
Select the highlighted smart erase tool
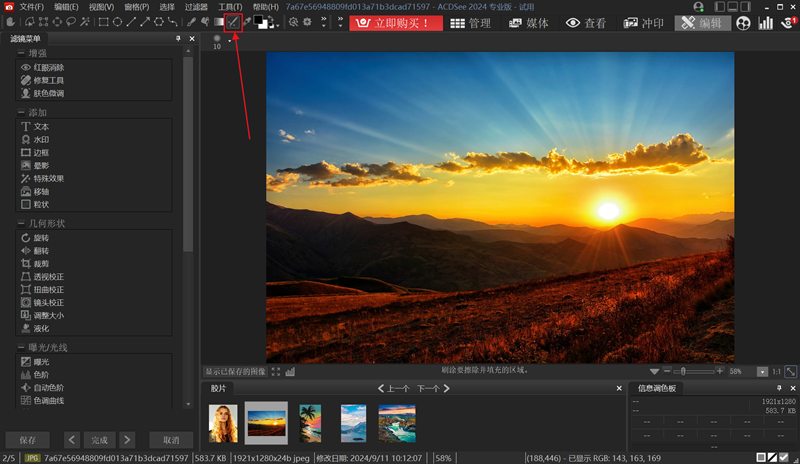click(233, 22)
